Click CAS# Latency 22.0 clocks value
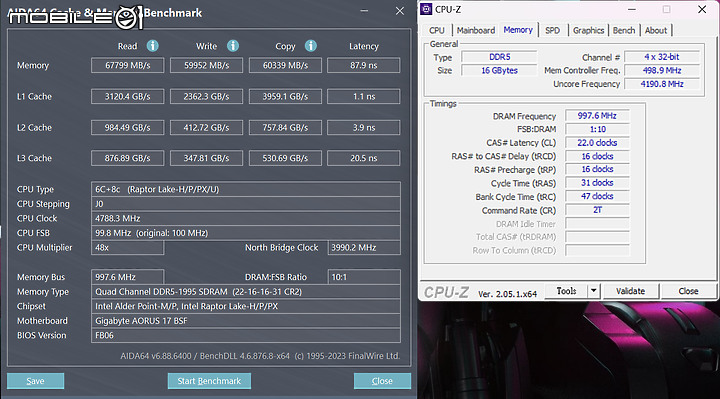 tap(597, 143)
